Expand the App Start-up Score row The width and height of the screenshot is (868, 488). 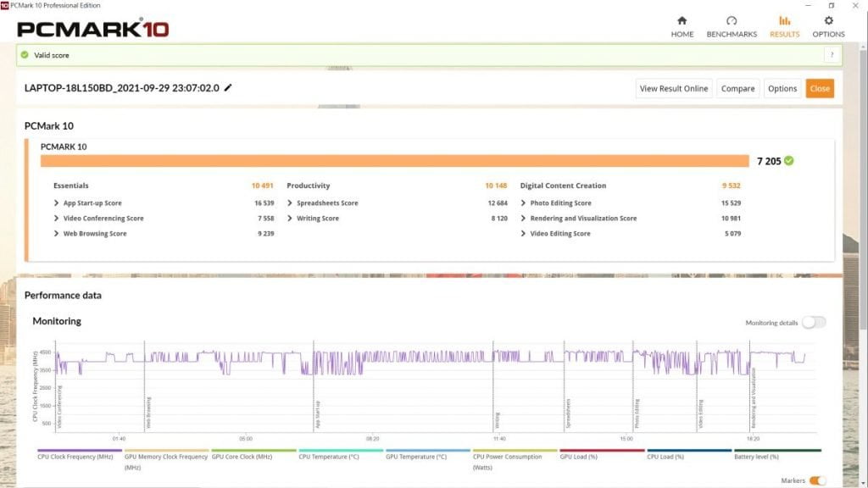[x=56, y=203]
